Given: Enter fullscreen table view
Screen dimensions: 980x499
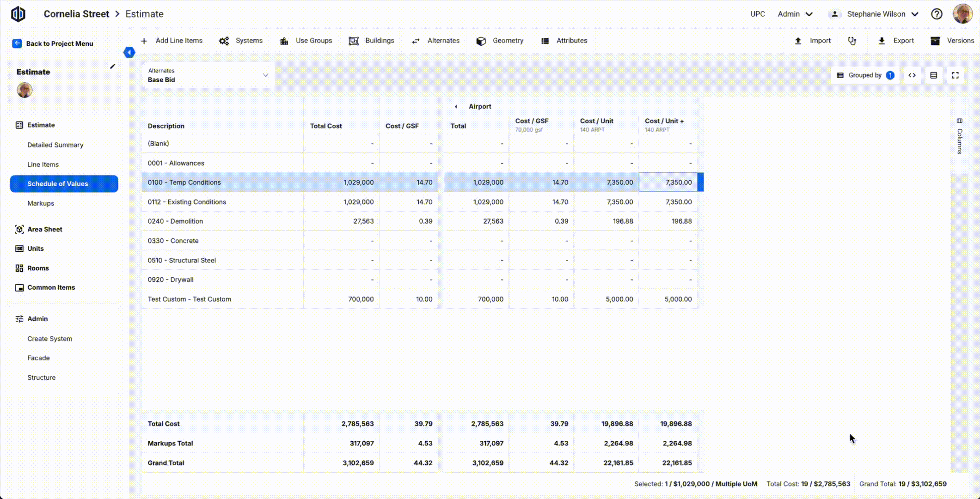Looking at the screenshot, I should pos(955,75).
